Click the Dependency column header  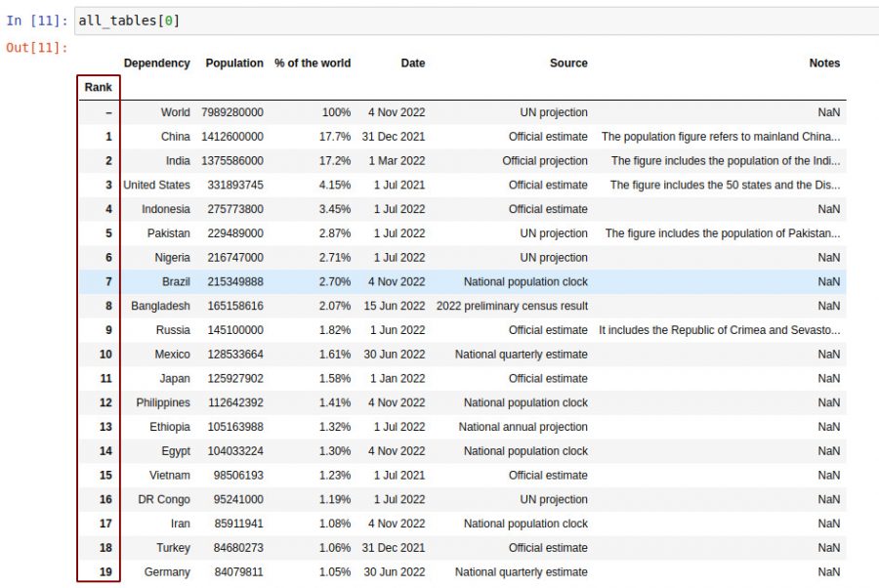pyautogui.click(x=156, y=63)
